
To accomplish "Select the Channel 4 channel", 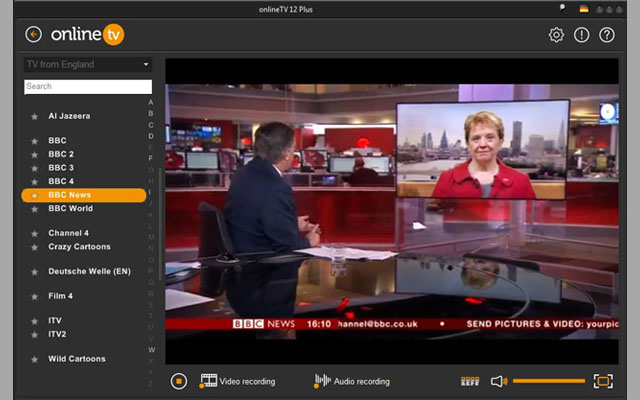I will [68, 233].
